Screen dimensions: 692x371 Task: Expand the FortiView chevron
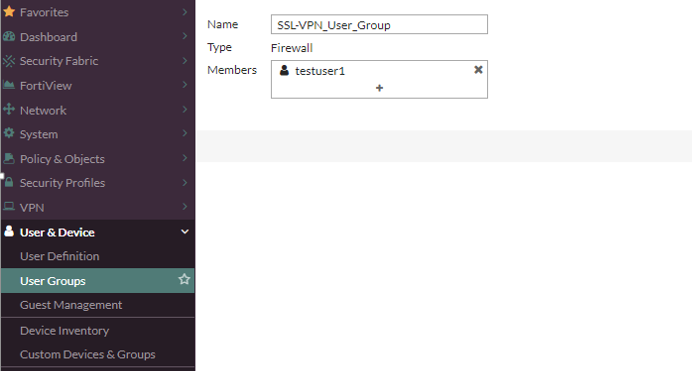pyautogui.click(x=185, y=85)
